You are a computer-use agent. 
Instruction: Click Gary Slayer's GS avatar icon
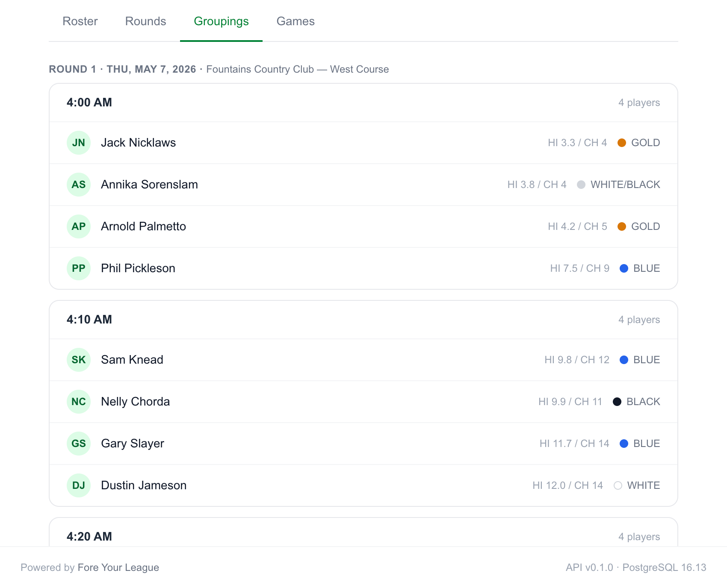coord(79,444)
